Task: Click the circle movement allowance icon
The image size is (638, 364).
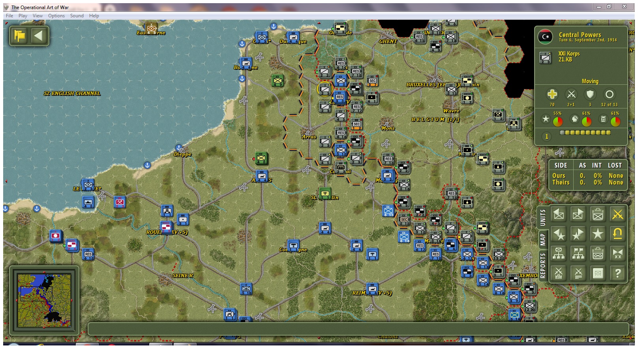Action: click(x=609, y=94)
